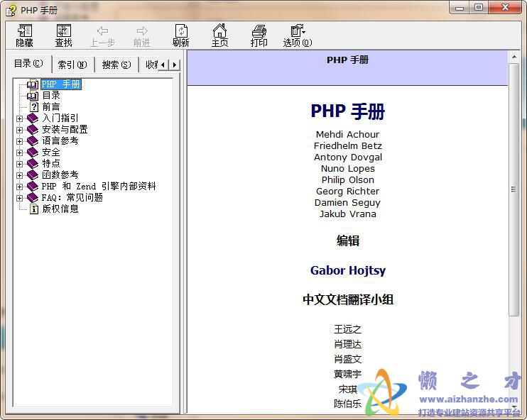527x420 pixels.
Task: Open the partially shown 收藏 tab
Action: [x=151, y=65]
